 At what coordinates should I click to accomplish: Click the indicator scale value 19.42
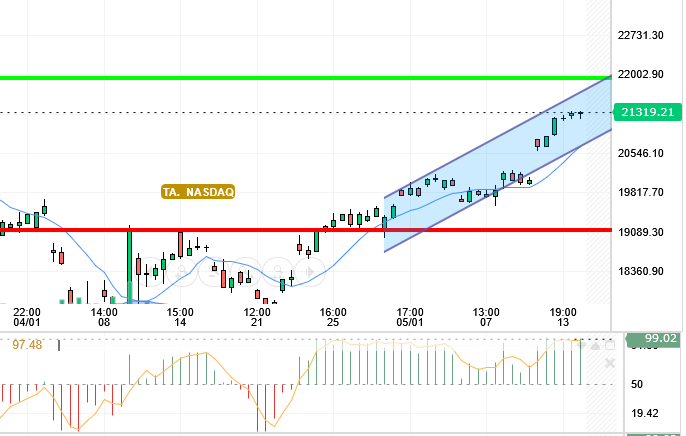coord(645,413)
